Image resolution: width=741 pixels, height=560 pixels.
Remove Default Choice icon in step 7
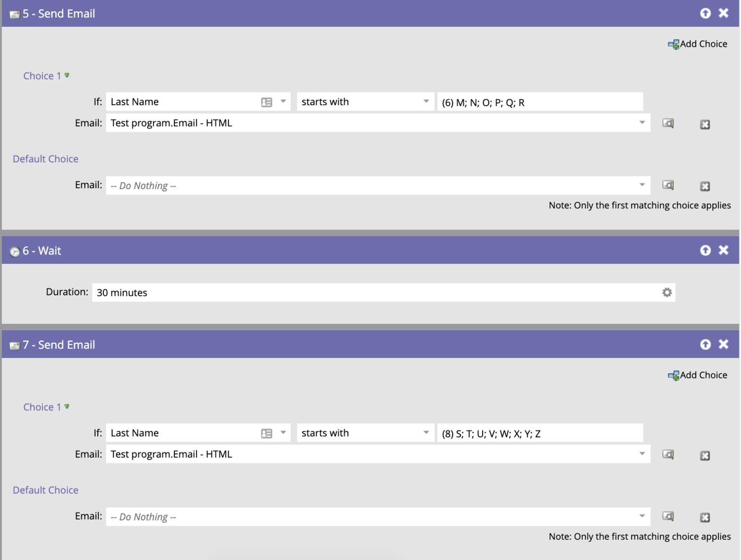[x=705, y=518]
